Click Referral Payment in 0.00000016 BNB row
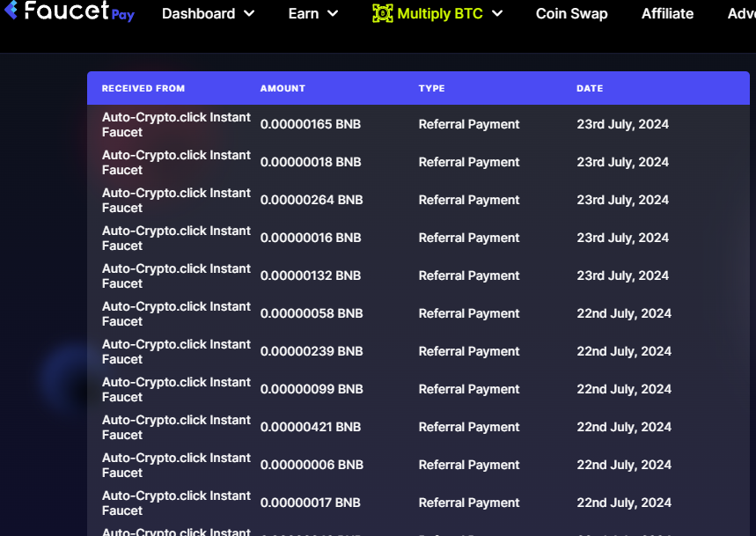Image resolution: width=756 pixels, height=536 pixels. 469,238
